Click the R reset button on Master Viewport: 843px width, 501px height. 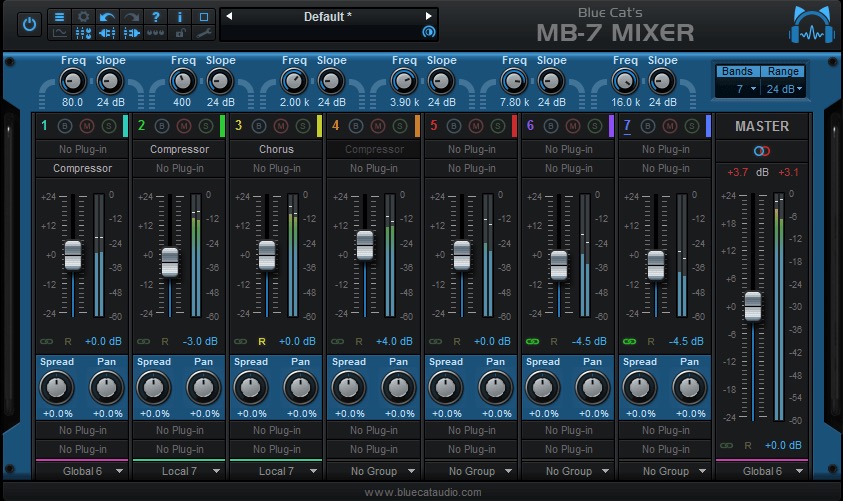click(748, 446)
